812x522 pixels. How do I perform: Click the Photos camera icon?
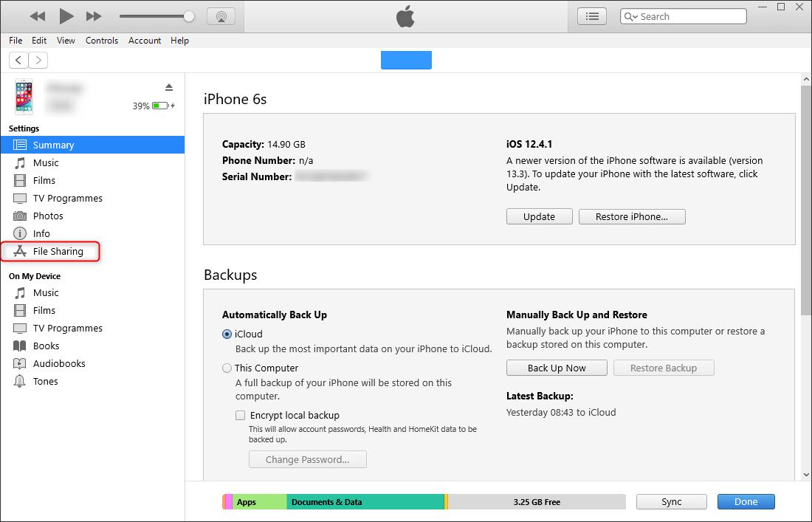tap(20, 216)
